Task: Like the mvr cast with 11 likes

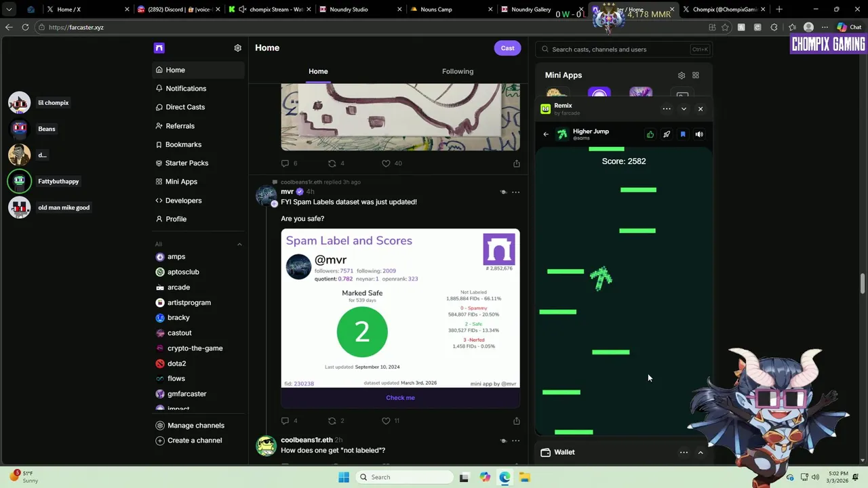Action: tap(386, 421)
